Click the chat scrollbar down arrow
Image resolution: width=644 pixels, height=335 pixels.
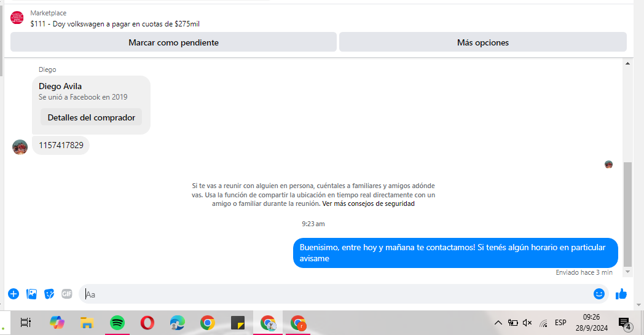(627, 272)
